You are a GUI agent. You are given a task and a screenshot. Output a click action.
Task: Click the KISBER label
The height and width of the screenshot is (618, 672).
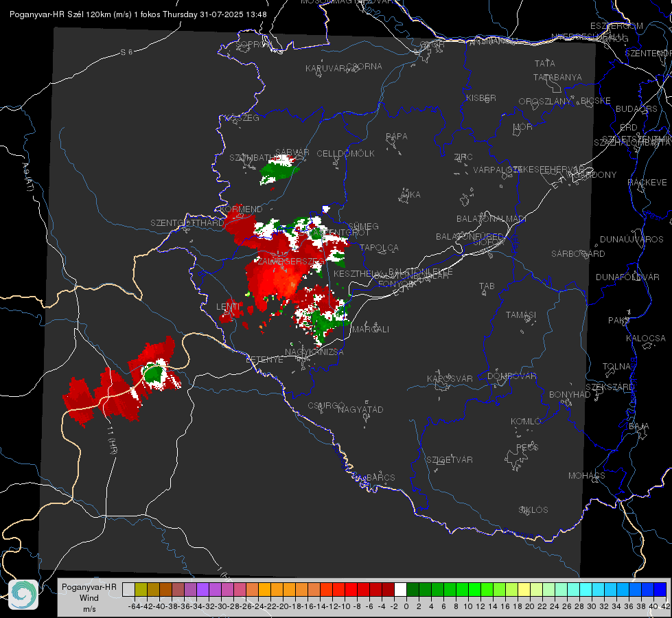[x=481, y=98]
